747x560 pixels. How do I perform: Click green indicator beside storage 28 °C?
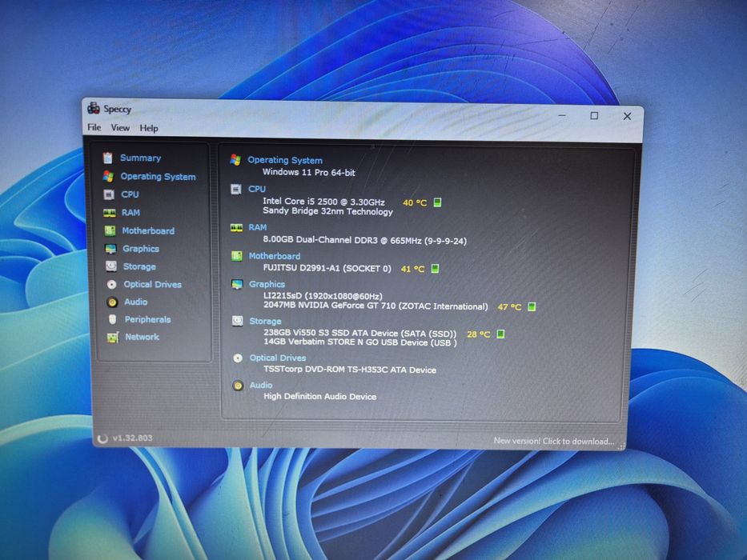500,334
